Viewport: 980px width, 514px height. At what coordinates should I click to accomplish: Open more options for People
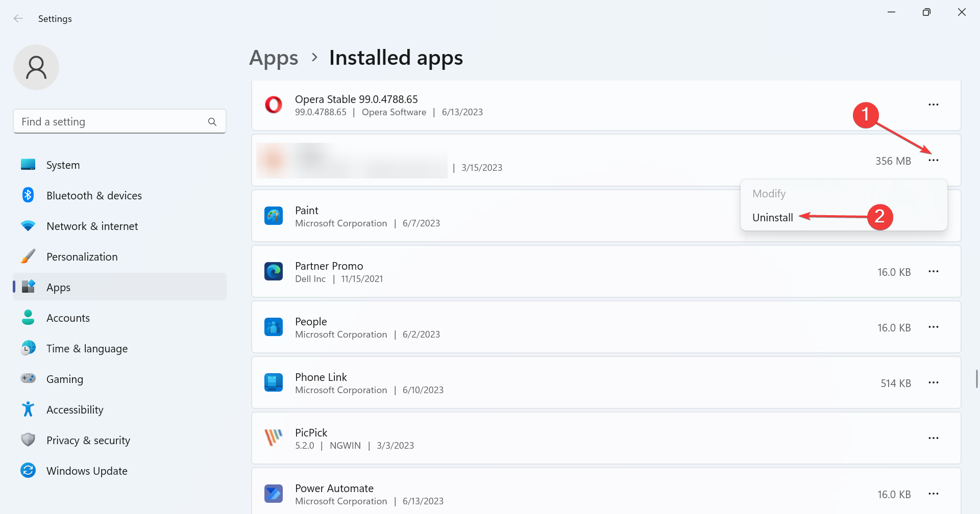click(934, 327)
